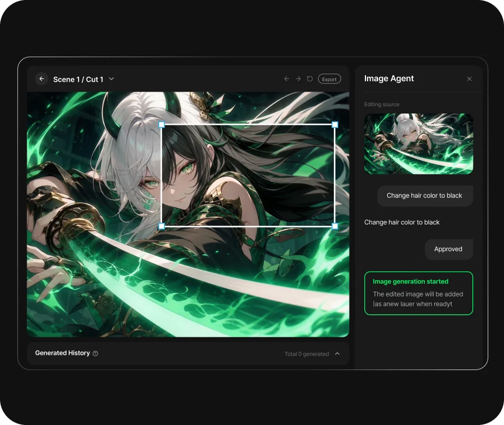This screenshot has width=504, height=425.
Task: Click the reset rotate icon near Export
Action: (309, 79)
